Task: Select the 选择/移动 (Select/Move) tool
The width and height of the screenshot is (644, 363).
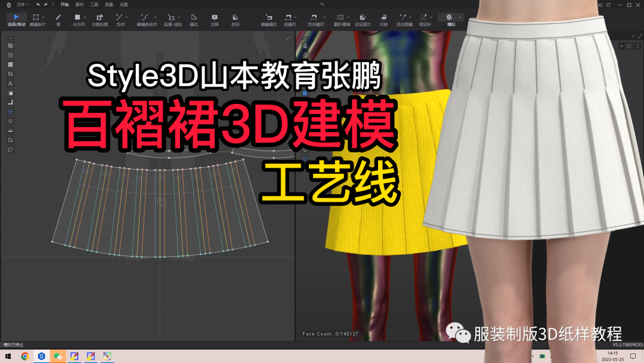Action: pos(16,20)
